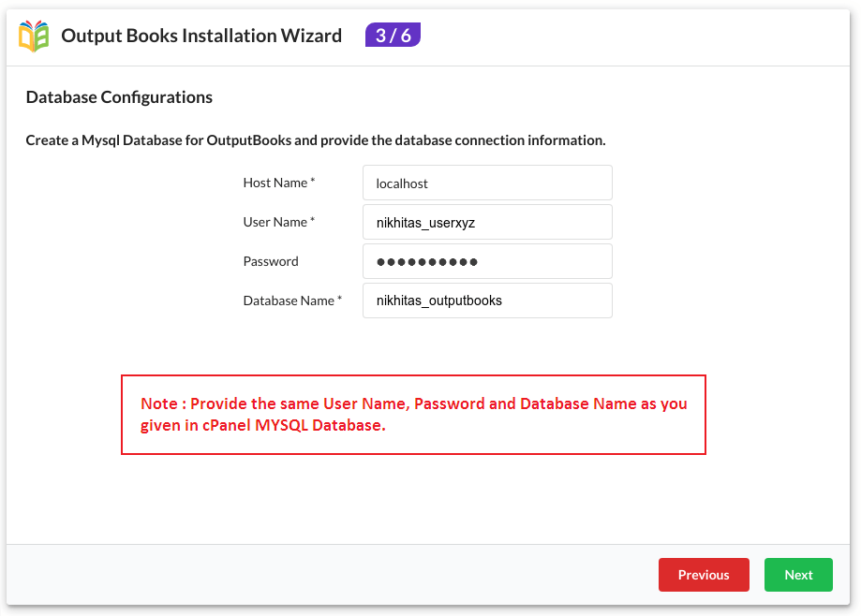This screenshot has width=861, height=616.
Task: Click the Output Books open-book logo
Action: pos(34,36)
